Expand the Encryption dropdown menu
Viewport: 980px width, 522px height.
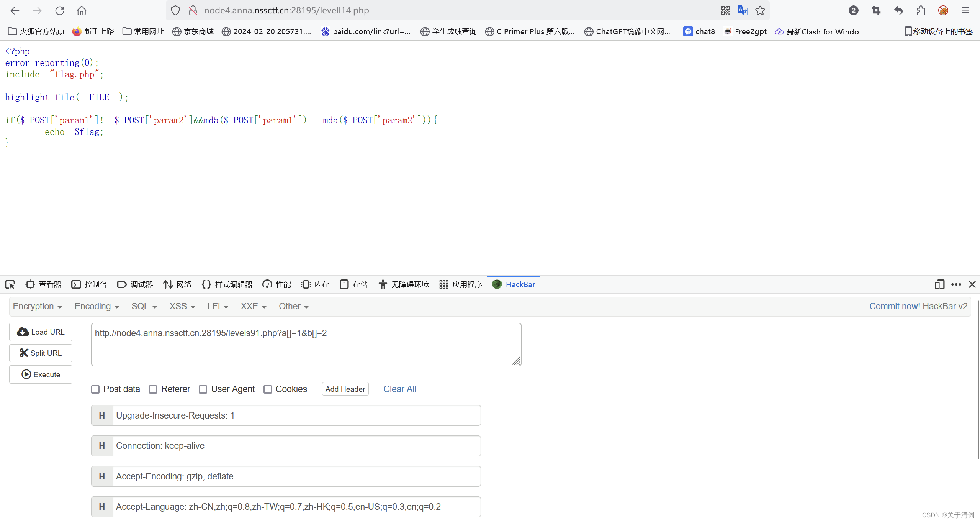[37, 306]
